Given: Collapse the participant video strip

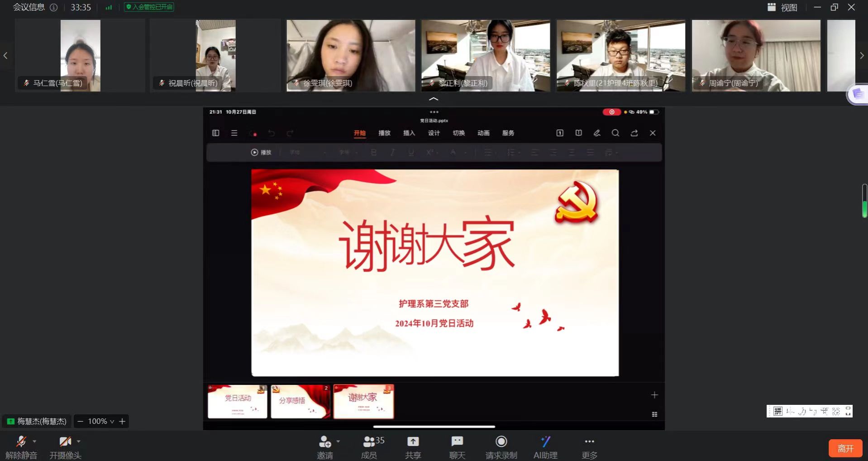Looking at the screenshot, I should (434, 99).
